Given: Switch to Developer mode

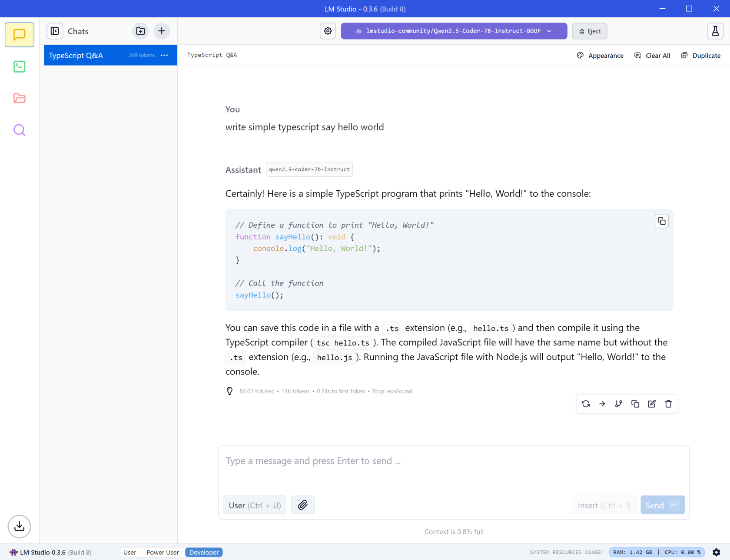Looking at the screenshot, I should point(204,552).
